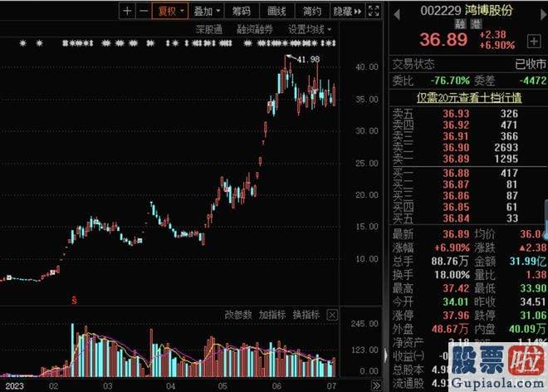Click sell-three price 36.91

click(x=456, y=136)
